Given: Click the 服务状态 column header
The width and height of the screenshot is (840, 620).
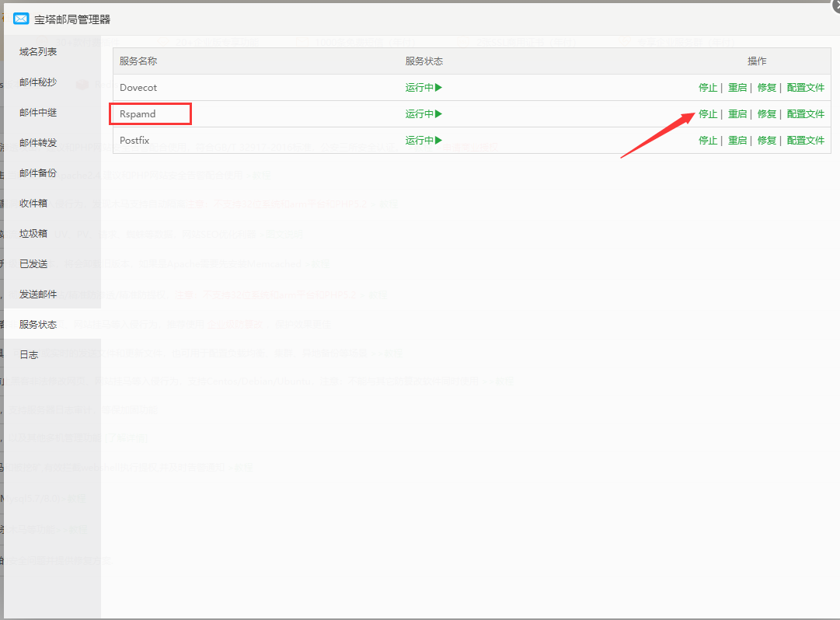Looking at the screenshot, I should click(423, 61).
